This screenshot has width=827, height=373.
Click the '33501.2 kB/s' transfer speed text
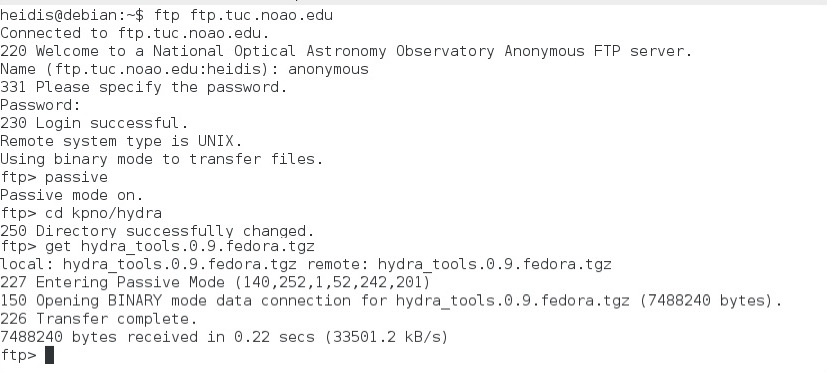pos(386,337)
